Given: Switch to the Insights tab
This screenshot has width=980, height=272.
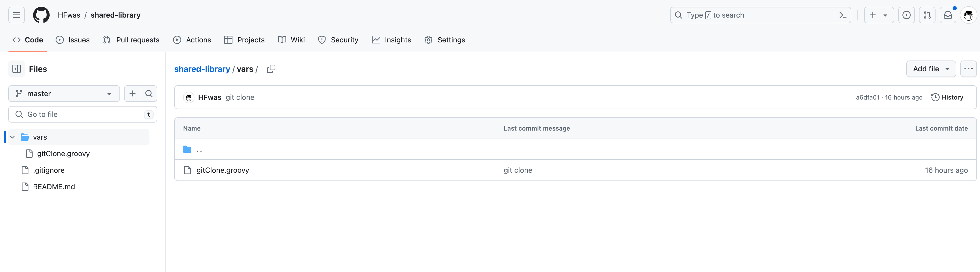Looking at the screenshot, I should (391, 40).
